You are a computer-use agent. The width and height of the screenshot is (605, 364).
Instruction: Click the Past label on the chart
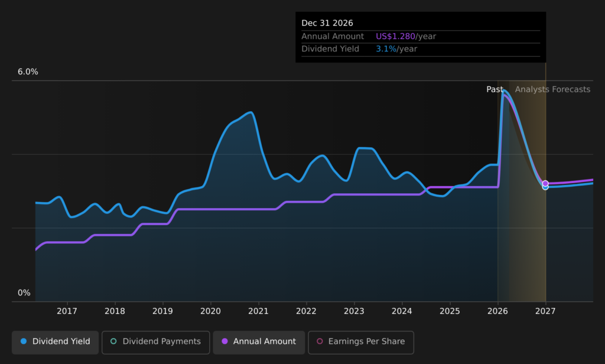[x=495, y=89]
